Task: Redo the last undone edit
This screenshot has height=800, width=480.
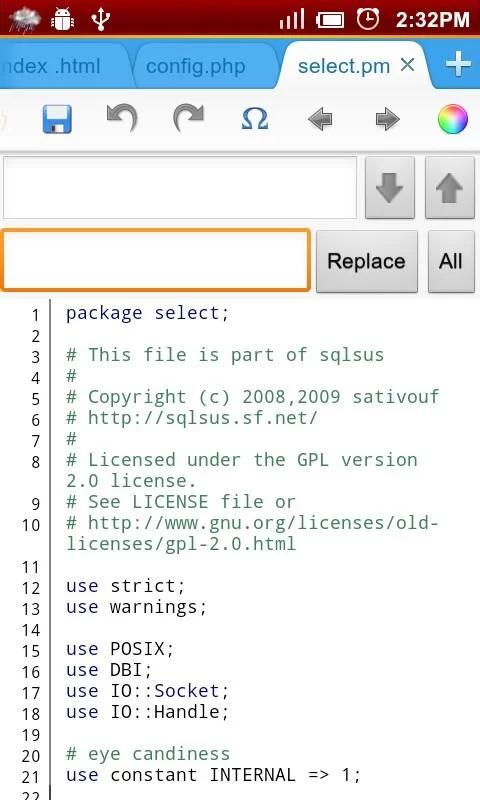Action: coord(188,118)
